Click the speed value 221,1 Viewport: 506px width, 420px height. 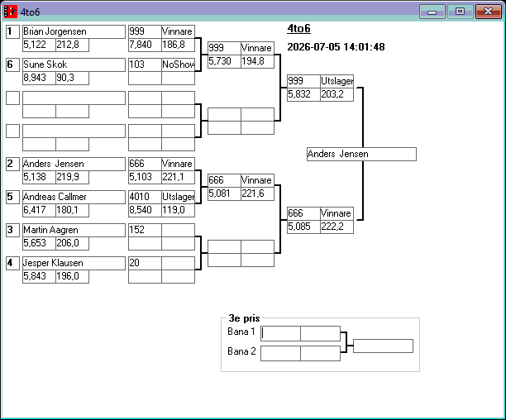(x=178, y=177)
